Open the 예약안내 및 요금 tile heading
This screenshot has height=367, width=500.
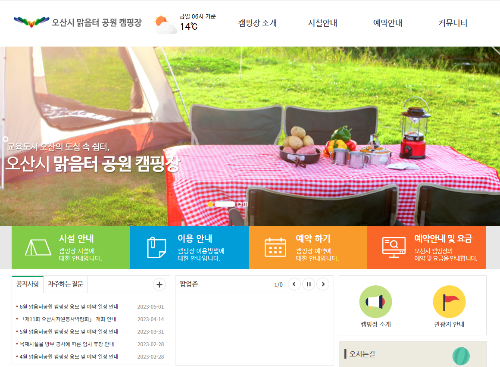click(x=443, y=239)
